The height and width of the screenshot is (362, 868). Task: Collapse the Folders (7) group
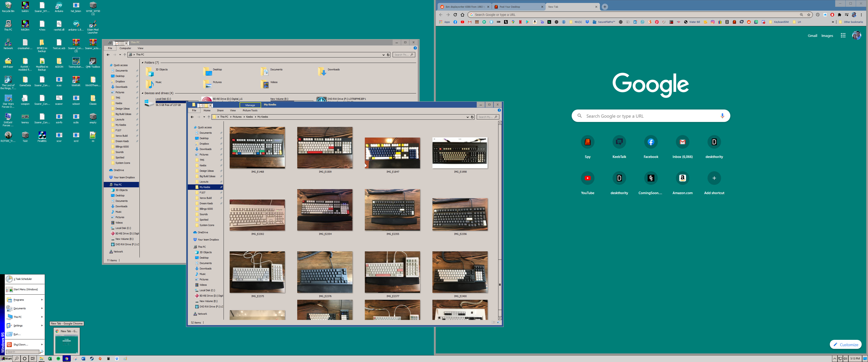143,63
